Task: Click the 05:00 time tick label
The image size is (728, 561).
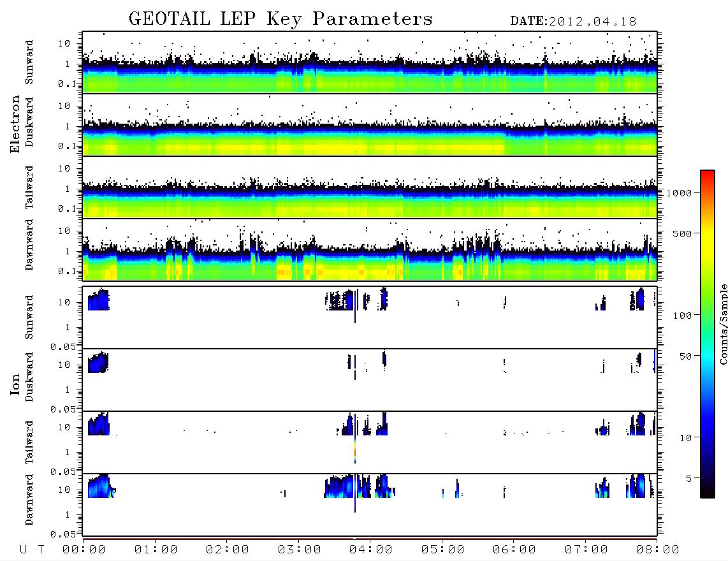Action: (x=443, y=550)
